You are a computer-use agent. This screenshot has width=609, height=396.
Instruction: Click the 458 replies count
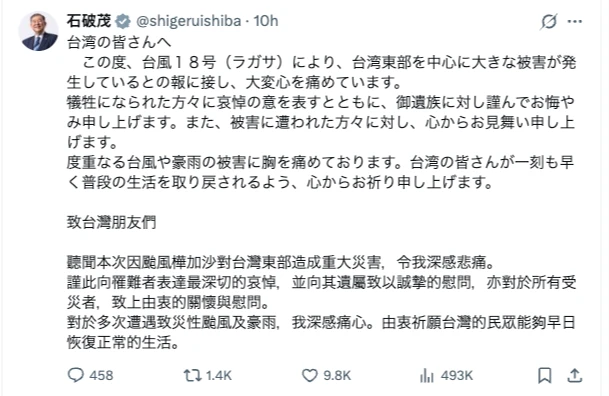click(x=101, y=375)
